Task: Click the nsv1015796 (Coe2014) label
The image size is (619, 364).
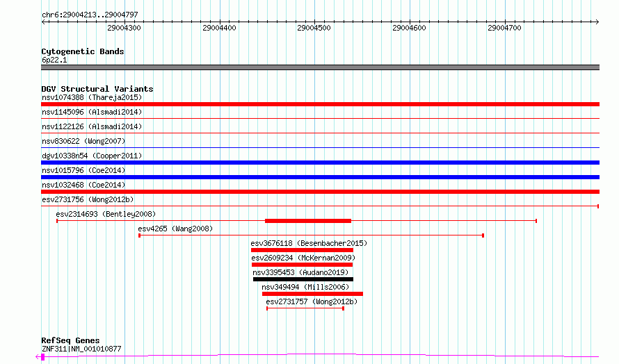Action: click(x=83, y=170)
